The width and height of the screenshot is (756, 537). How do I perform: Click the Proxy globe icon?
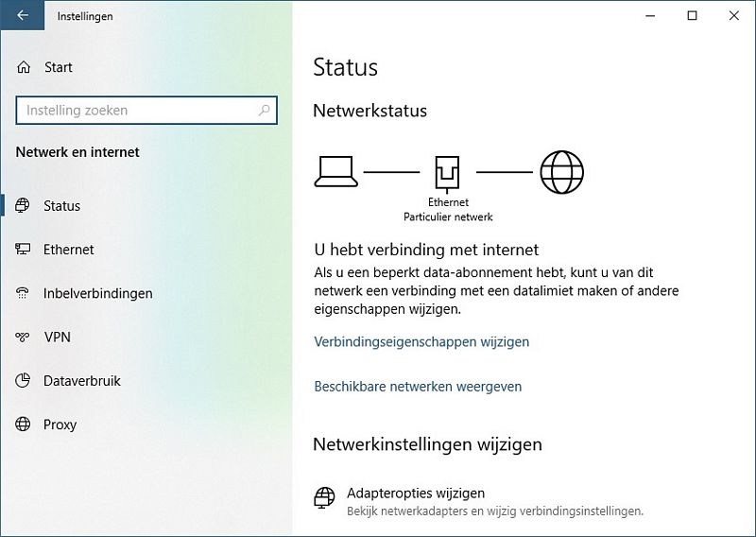pos(22,424)
